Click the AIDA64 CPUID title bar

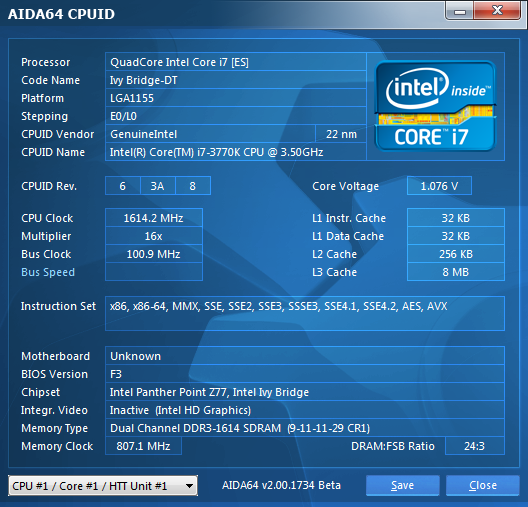[x=222, y=13]
